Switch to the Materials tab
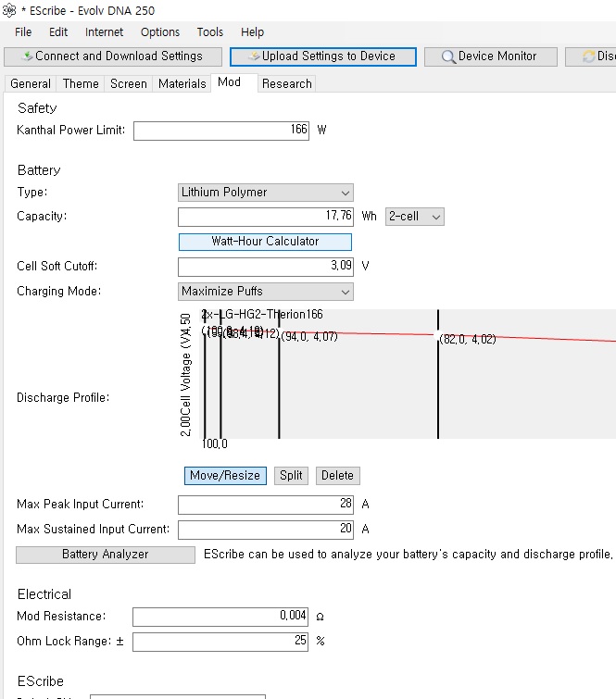The height and width of the screenshot is (699, 616). click(x=182, y=84)
